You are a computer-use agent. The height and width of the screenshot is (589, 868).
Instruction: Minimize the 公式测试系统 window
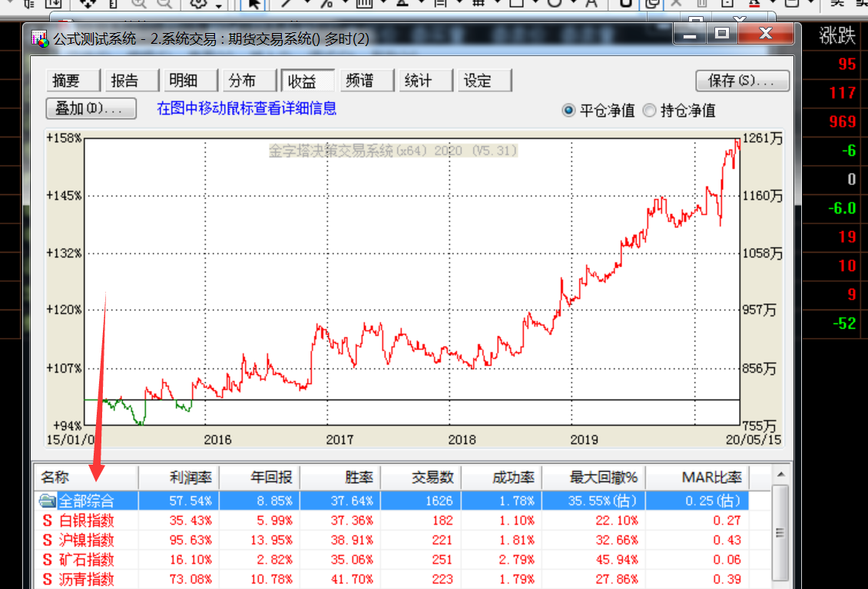click(x=690, y=33)
